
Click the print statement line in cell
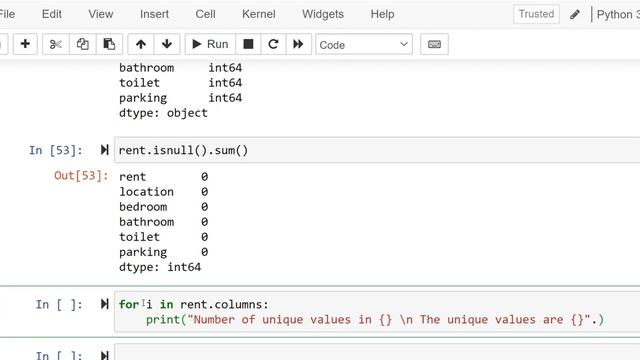coord(375,320)
